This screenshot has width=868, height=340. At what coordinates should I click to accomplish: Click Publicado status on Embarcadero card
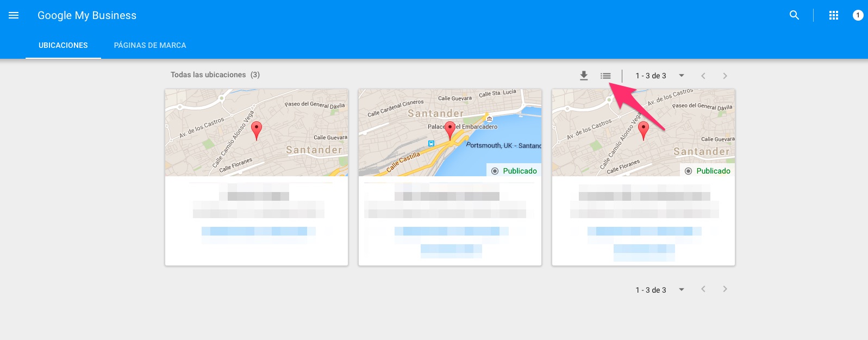[514, 171]
